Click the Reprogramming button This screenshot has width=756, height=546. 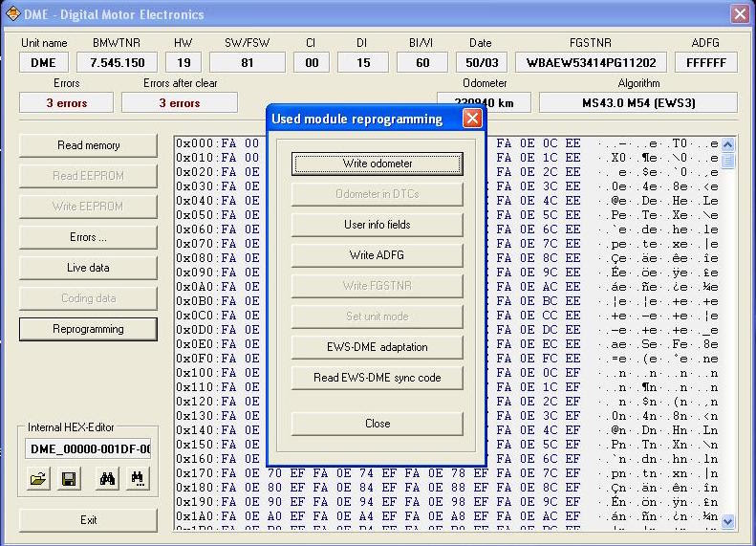click(88, 329)
